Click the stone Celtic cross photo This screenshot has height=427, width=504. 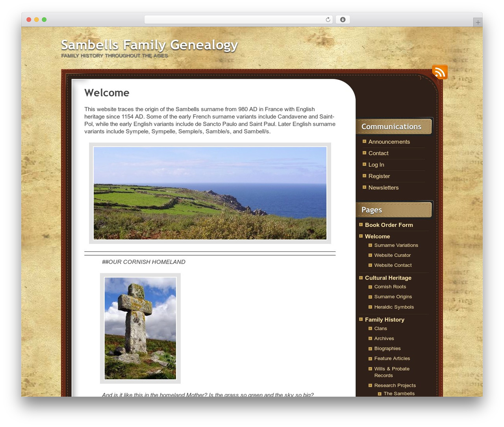click(140, 328)
